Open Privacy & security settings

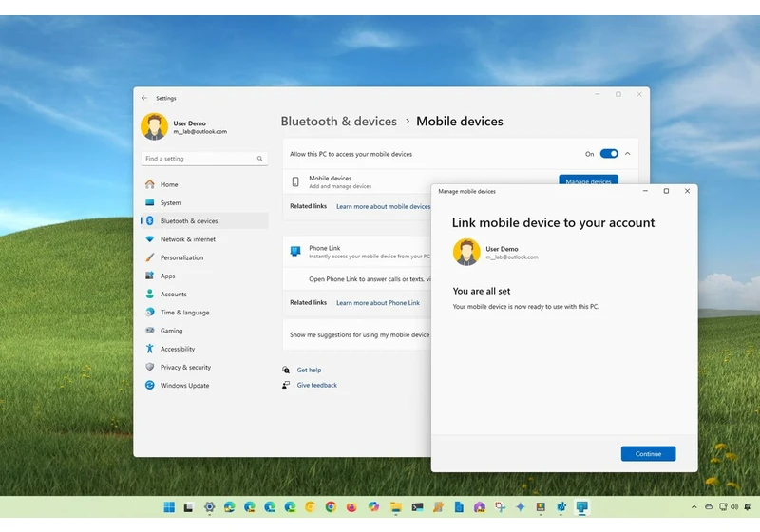coord(204,368)
